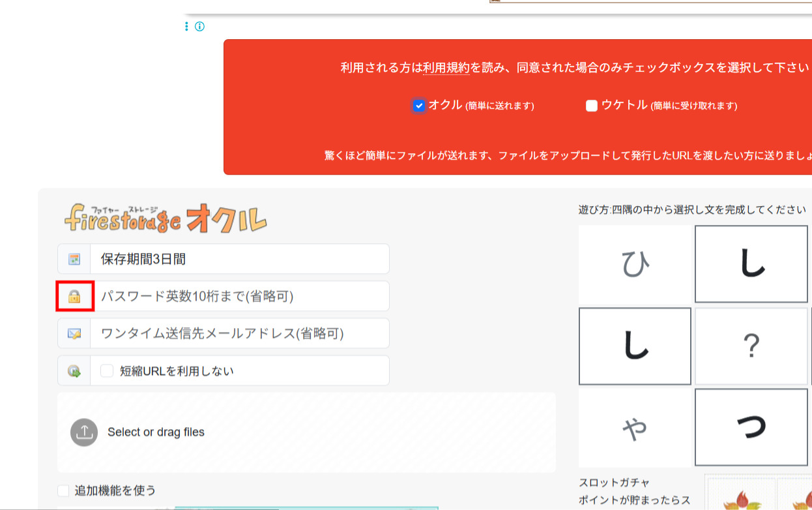Switch to the ウケトル receive mode

tap(591, 105)
